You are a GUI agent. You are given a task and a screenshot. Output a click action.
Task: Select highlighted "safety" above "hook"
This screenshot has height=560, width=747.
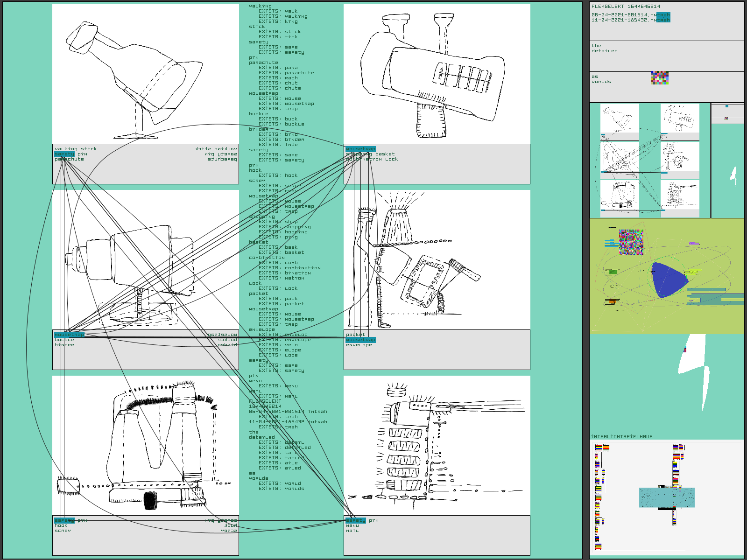pyautogui.click(x=64, y=520)
